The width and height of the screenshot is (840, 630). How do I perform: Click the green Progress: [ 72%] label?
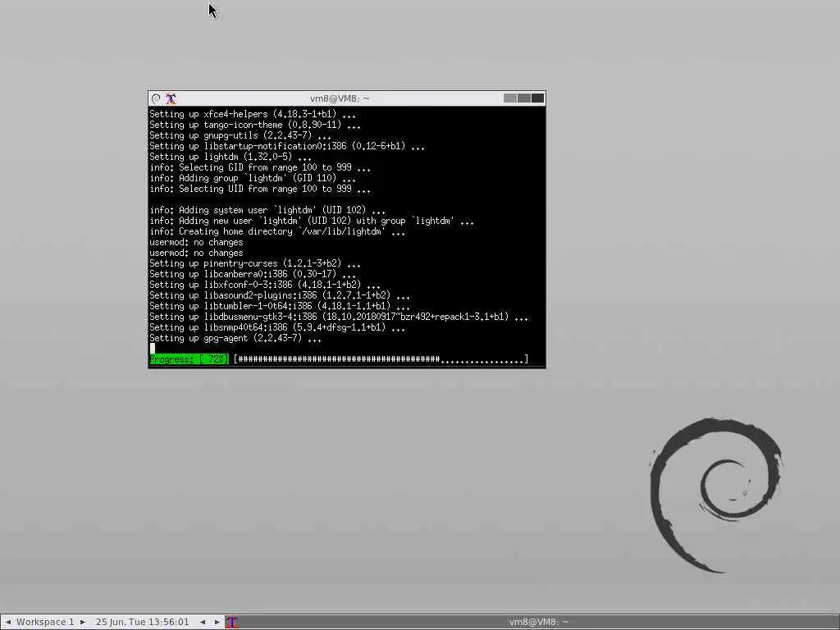(x=189, y=359)
